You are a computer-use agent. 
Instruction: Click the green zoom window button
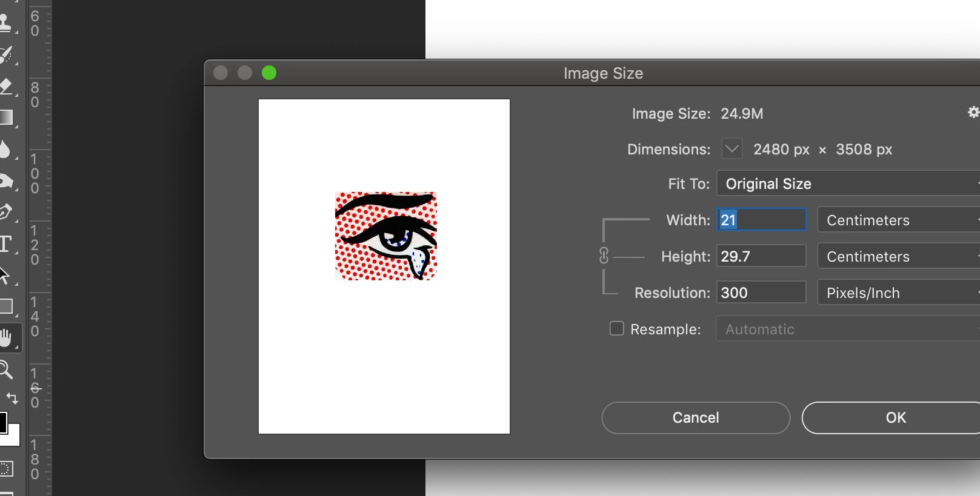click(x=269, y=73)
